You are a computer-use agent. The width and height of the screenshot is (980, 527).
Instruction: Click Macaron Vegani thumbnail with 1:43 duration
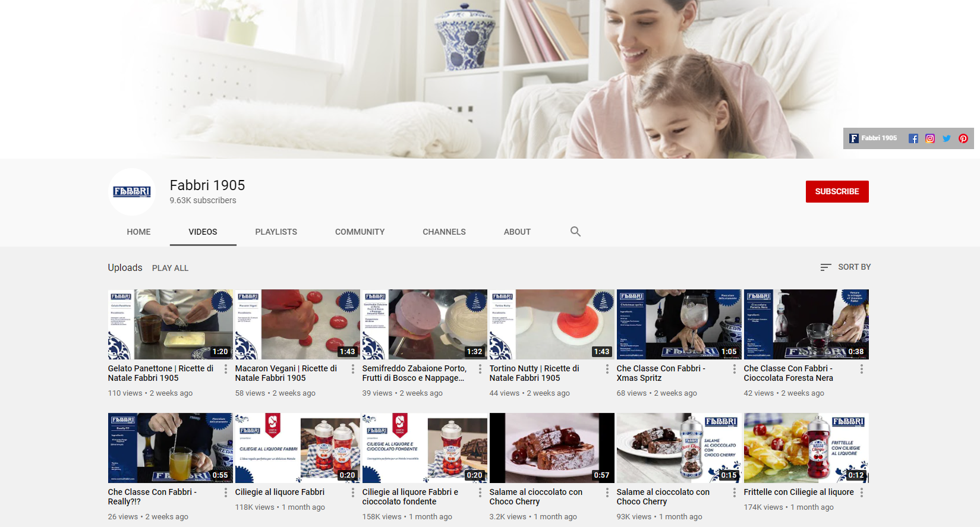click(298, 324)
